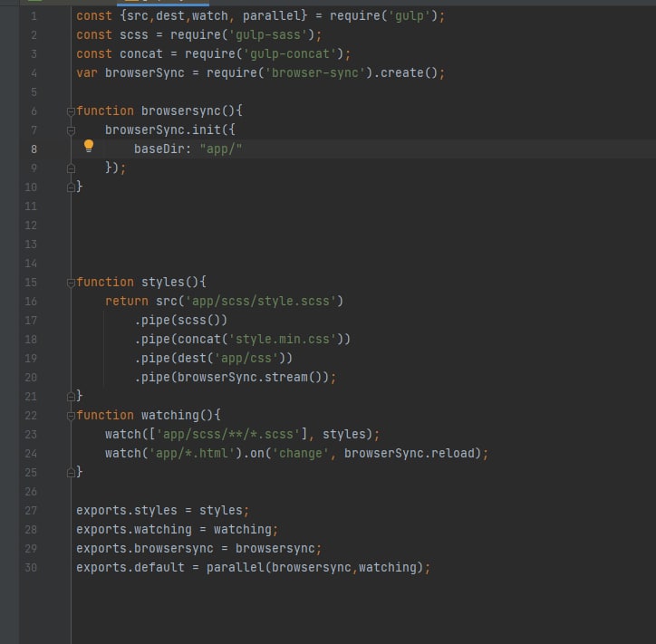The width and height of the screenshot is (656, 644).
Task: Click function name watching on line 22
Action: (x=170, y=415)
